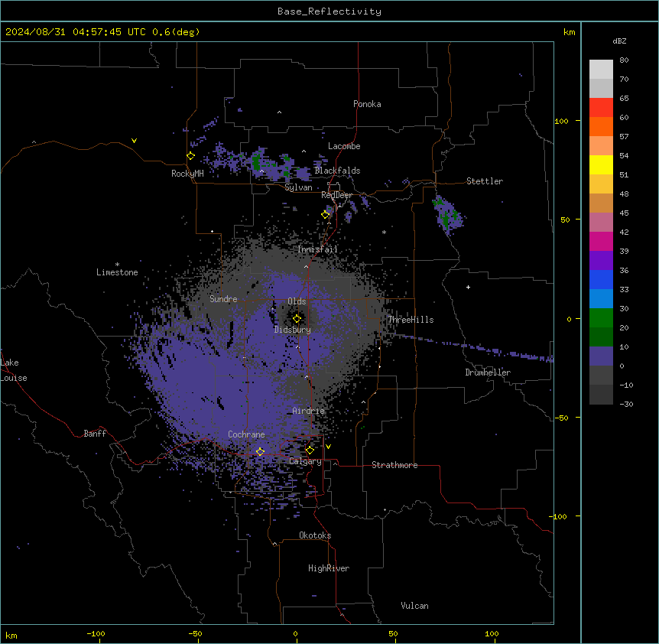Image resolution: width=659 pixels, height=644 pixels.
Task: Click the ThreeHills label
Action: [x=411, y=320]
